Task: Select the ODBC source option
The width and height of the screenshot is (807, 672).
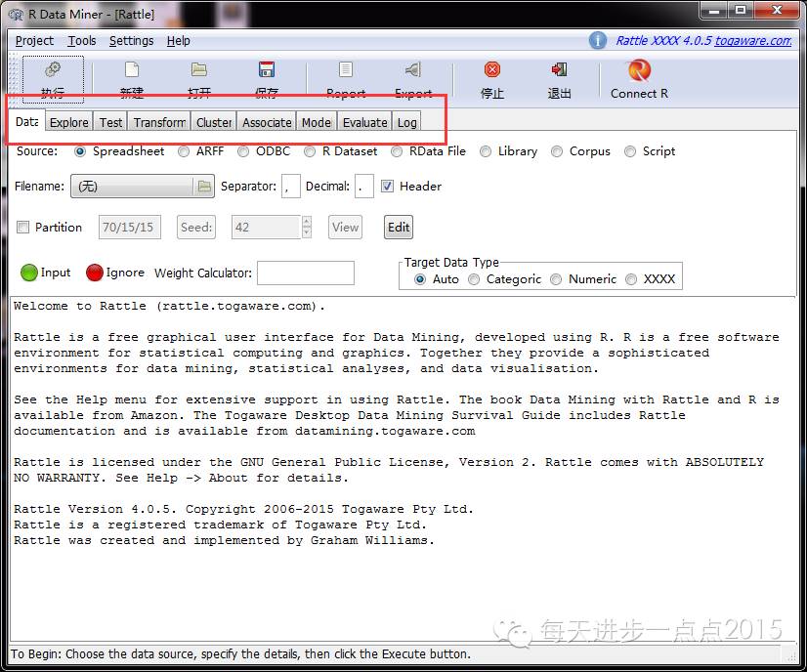Action: pos(243,151)
